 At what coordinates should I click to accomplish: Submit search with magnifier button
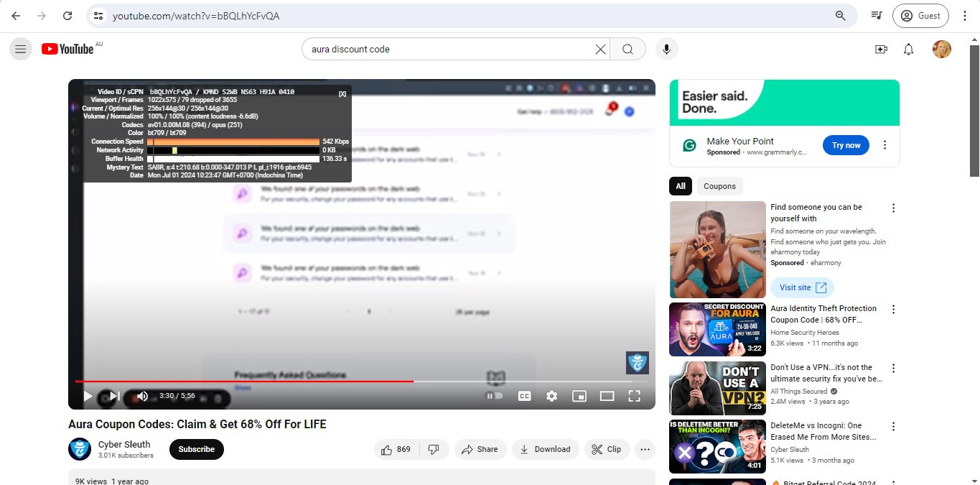(x=627, y=49)
